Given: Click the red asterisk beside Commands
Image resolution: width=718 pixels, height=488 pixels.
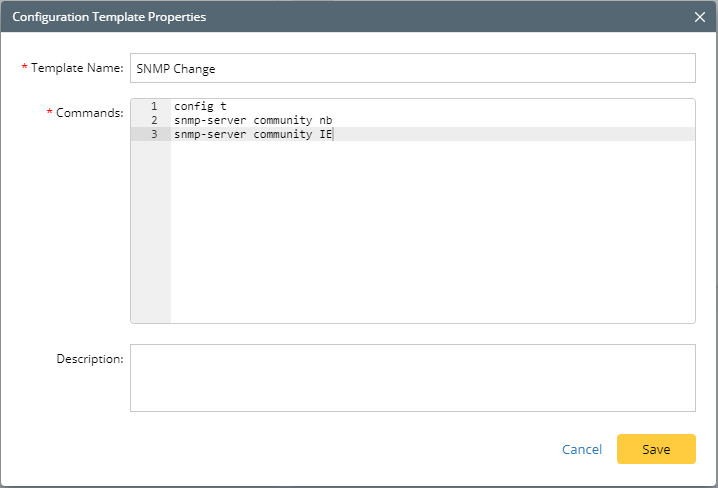Looking at the screenshot, I should click(49, 112).
